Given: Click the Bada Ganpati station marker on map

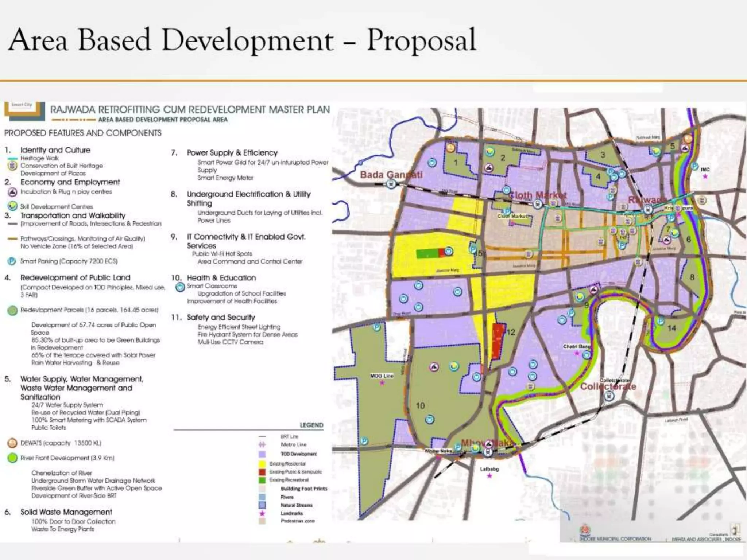Looking at the screenshot, I should coord(391,184).
